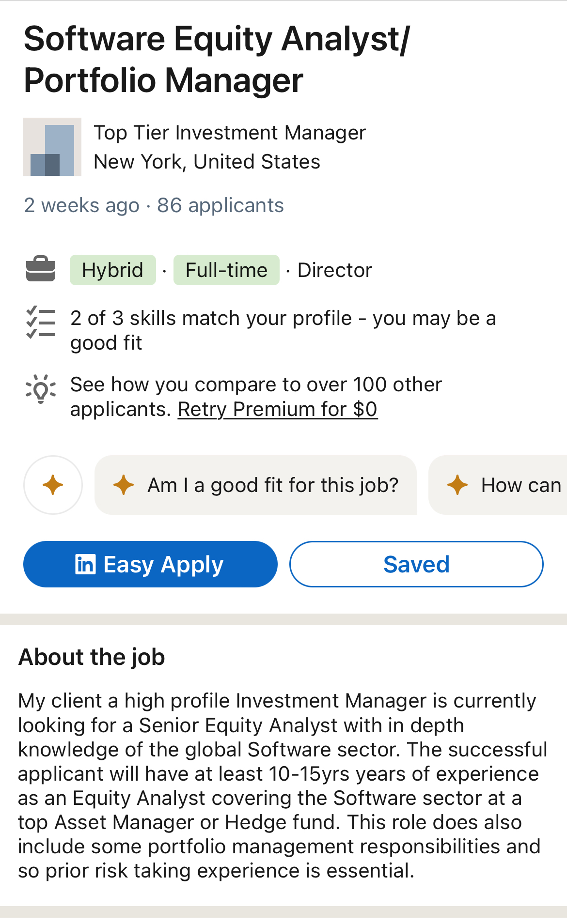The height and width of the screenshot is (924, 567).
Task: Tap the skills checklist icon
Action: (41, 322)
